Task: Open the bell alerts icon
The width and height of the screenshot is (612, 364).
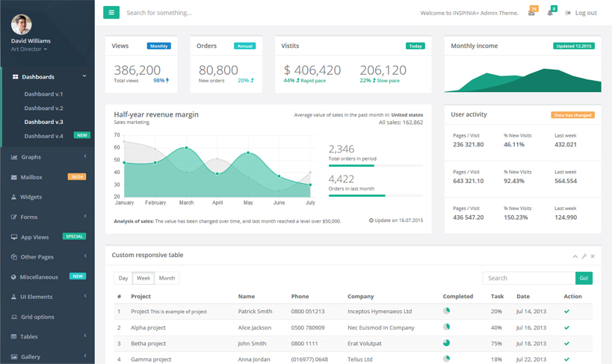Action: click(550, 13)
